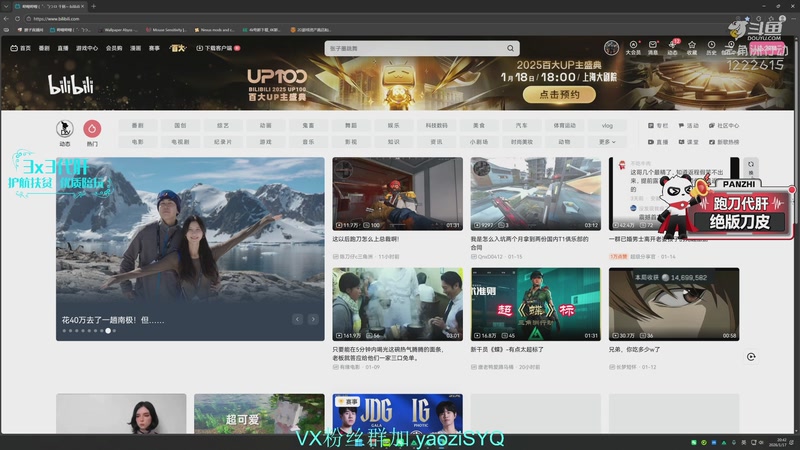The width and height of the screenshot is (800, 450).
Task: Open 直播 in the top navigation bar
Action: click(63, 48)
